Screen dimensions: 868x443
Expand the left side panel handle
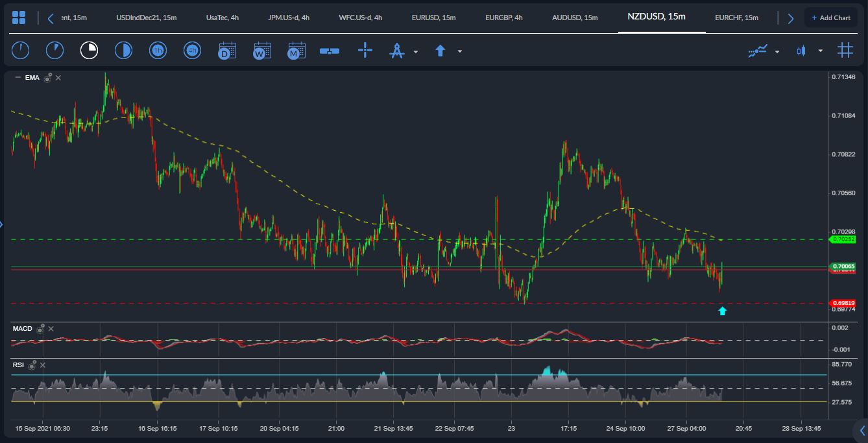[x=1, y=224]
